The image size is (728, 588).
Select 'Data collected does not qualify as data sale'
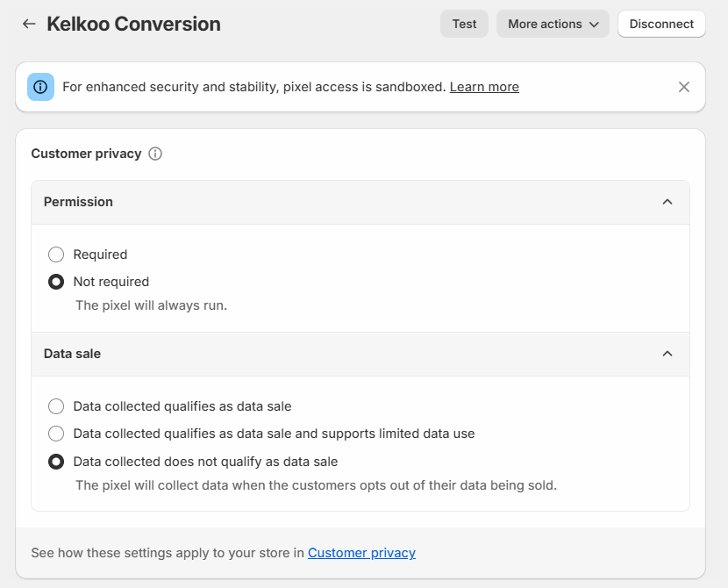[56, 462]
